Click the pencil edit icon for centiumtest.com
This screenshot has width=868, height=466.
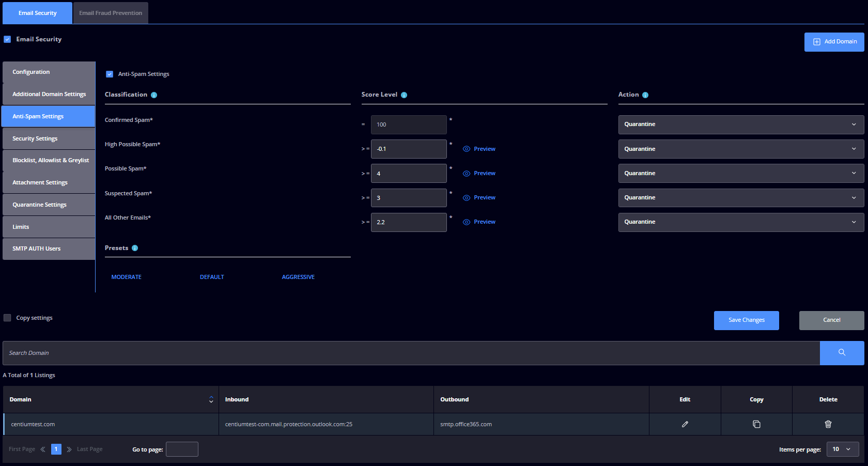click(685, 424)
